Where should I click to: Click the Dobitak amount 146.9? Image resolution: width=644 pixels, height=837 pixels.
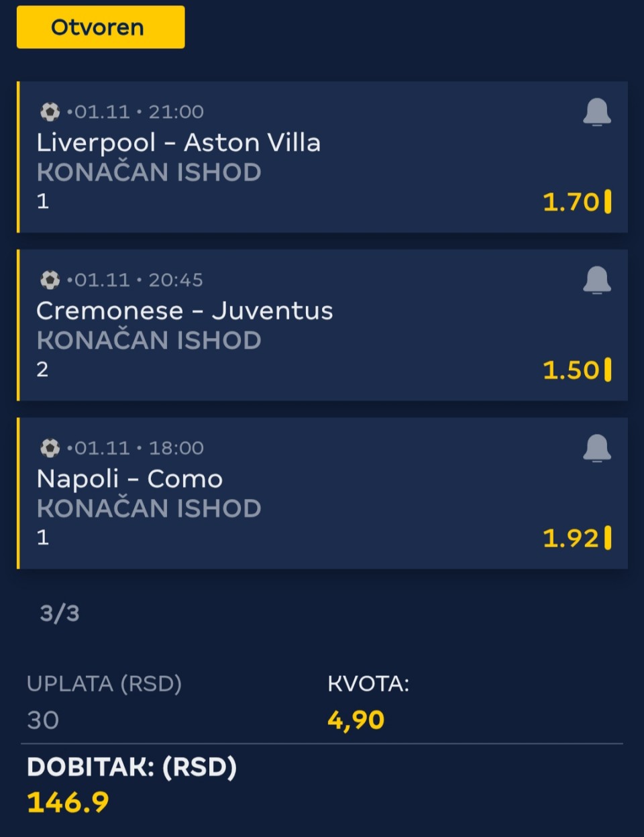click(68, 802)
